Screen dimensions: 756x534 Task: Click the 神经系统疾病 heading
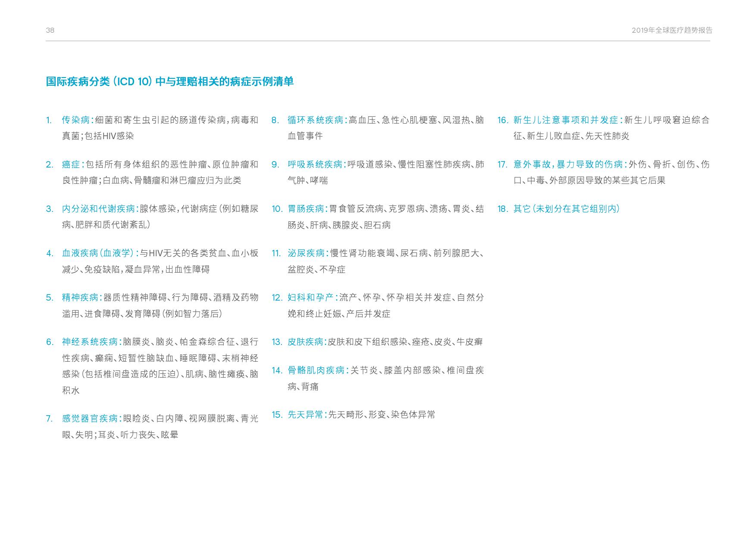tap(90, 342)
